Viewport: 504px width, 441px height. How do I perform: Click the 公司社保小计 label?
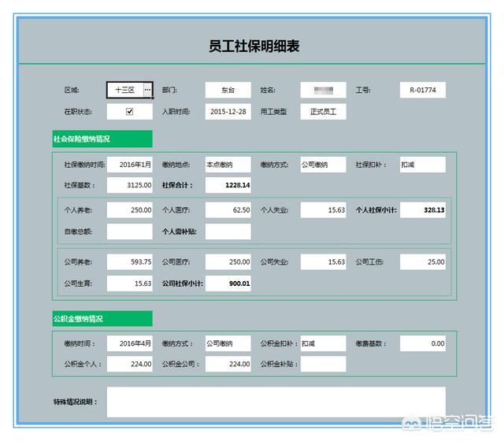(x=183, y=283)
